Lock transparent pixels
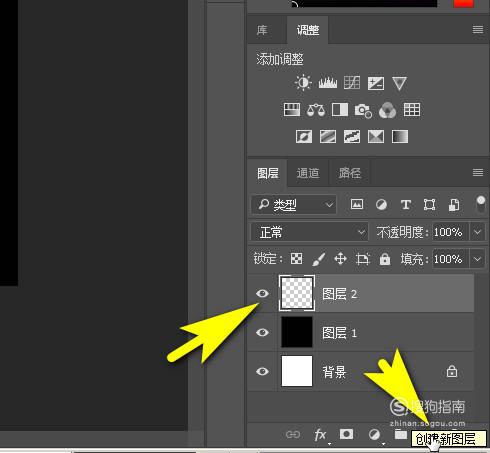 coord(296,259)
